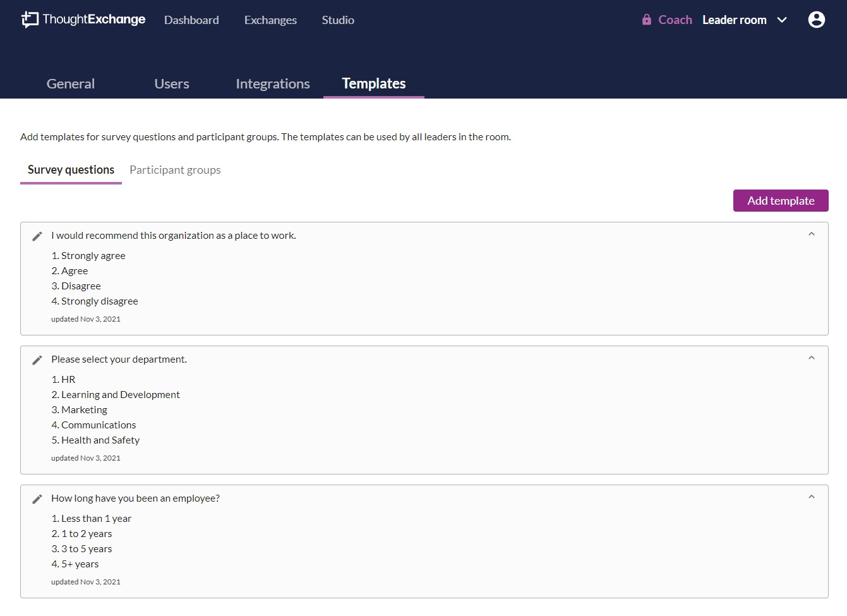
Task: Click the 'Less than 1 year' option
Action: pyautogui.click(x=91, y=519)
